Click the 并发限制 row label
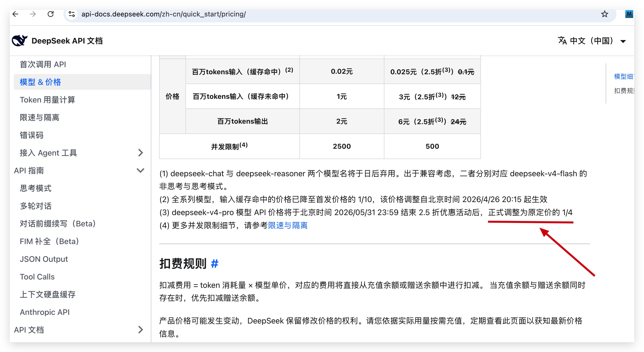 pos(229,146)
